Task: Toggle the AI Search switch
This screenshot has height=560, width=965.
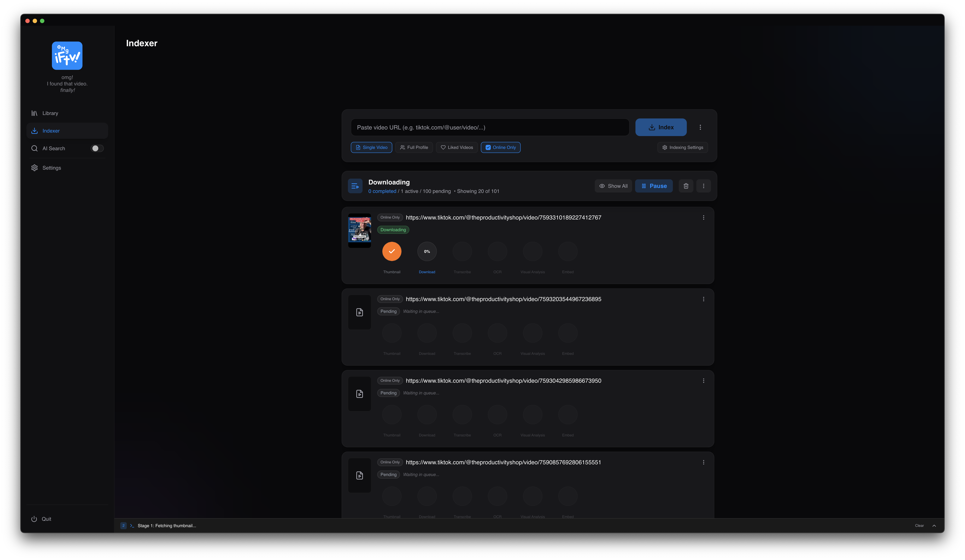Action: tap(97, 149)
